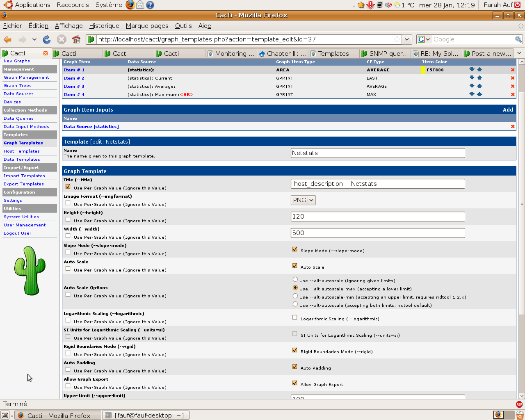Click the weather indicator showing 1 °C
This screenshot has width=525, height=420.
[x=404, y=5]
